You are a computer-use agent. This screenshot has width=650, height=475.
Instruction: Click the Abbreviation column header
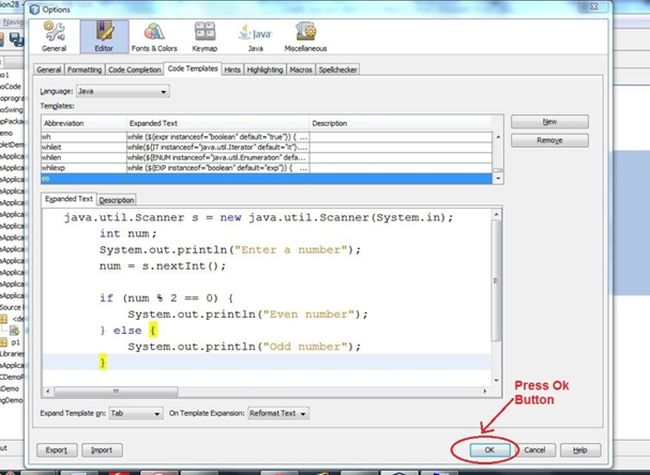84,124
